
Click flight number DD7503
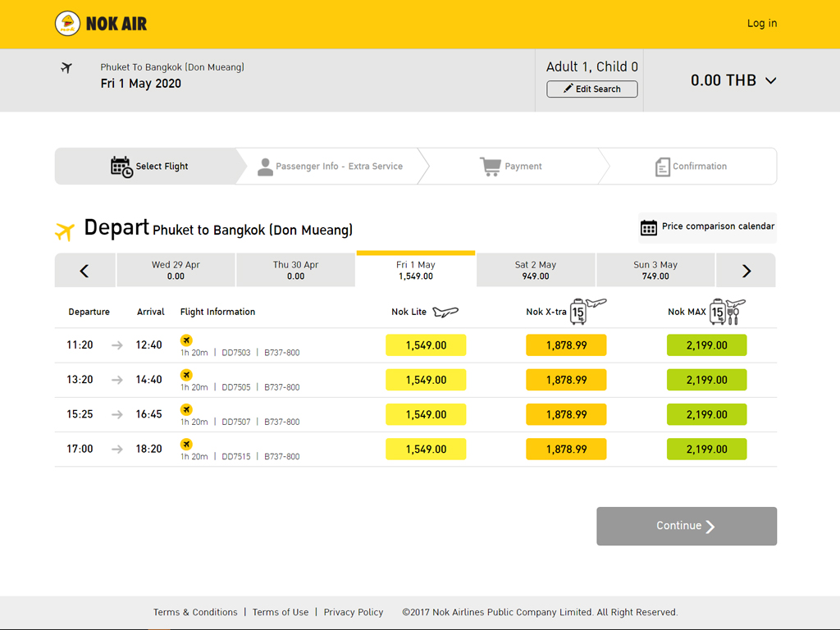pos(235,353)
